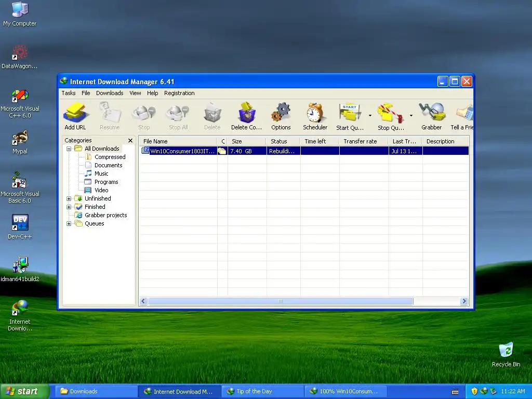Viewport: 532px width, 399px height.
Task: Click the Queues category label
Action: coord(95,223)
